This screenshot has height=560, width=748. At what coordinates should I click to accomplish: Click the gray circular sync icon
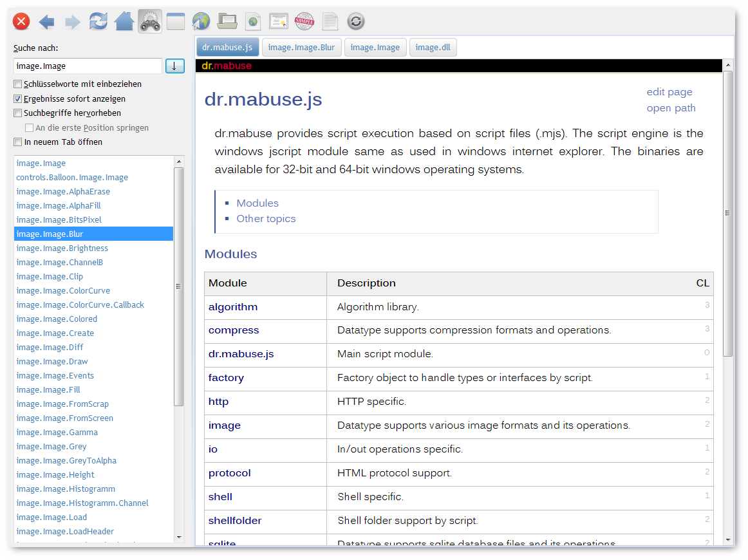[356, 22]
